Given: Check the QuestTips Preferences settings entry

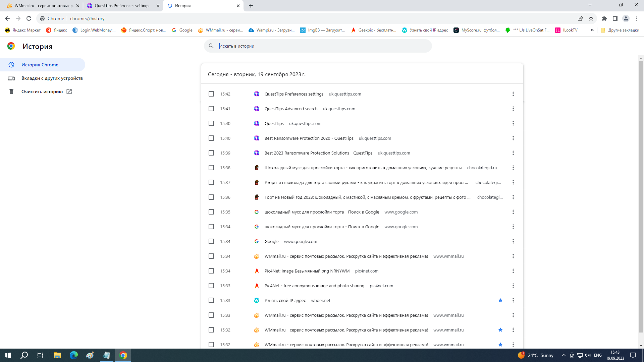Looking at the screenshot, I should click(x=211, y=94).
